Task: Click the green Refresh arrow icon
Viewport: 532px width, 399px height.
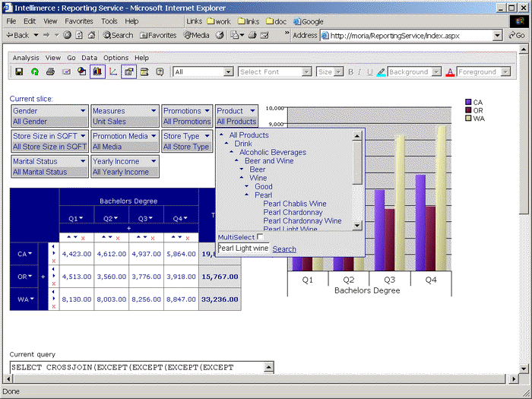Action: pos(35,71)
